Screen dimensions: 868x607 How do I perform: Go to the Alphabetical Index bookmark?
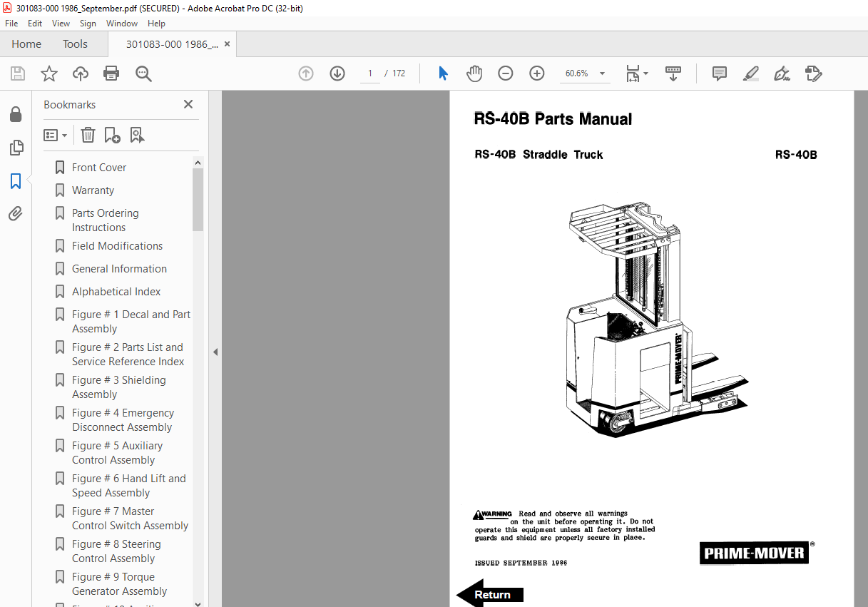click(x=116, y=292)
